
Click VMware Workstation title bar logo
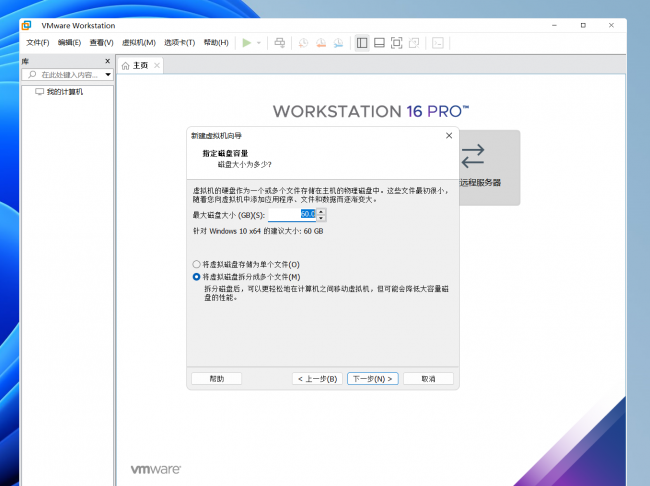(x=27, y=25)
